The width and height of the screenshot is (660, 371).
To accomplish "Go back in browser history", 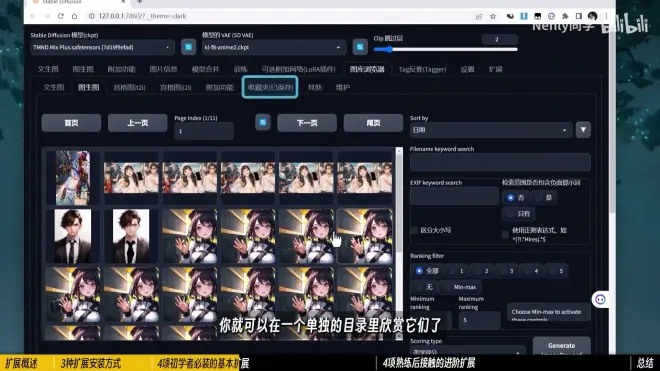I will [x=33, y=16].
